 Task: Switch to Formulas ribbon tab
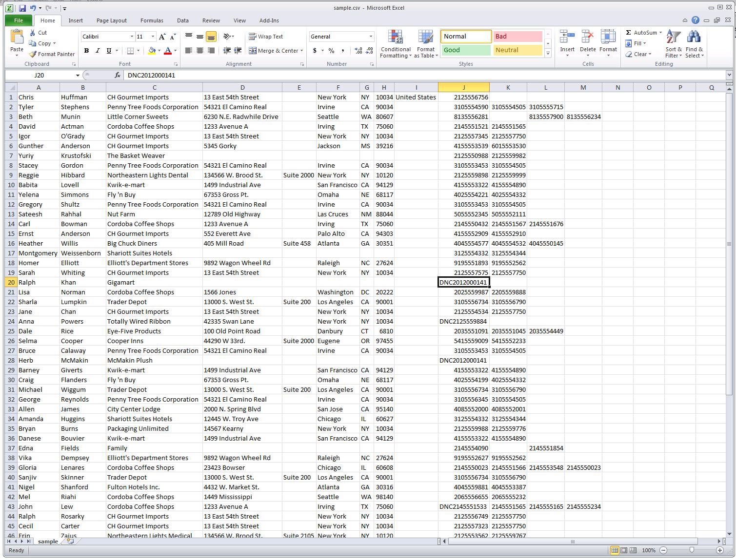(x=152, y=20)
